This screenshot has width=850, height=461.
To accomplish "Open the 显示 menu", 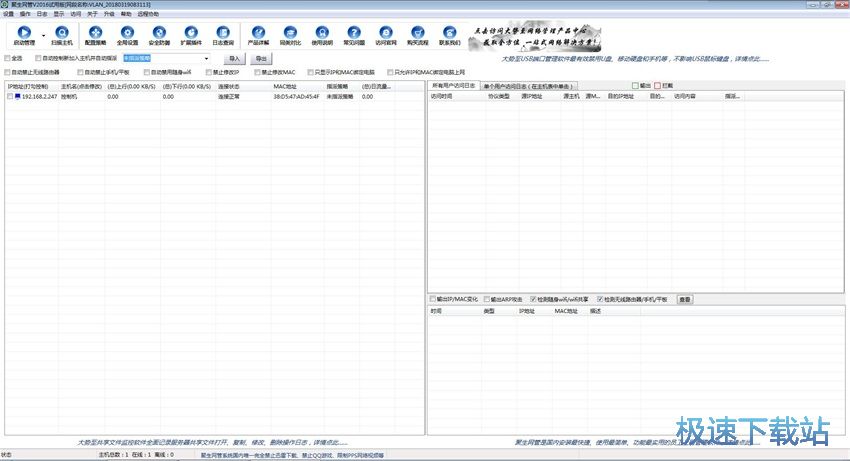I will [x=59, y=14].
